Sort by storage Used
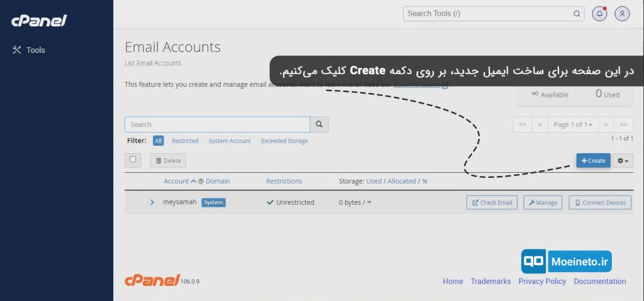Viewport: 644px width, 301px height. pyautogui.click(x=374, y=181)
